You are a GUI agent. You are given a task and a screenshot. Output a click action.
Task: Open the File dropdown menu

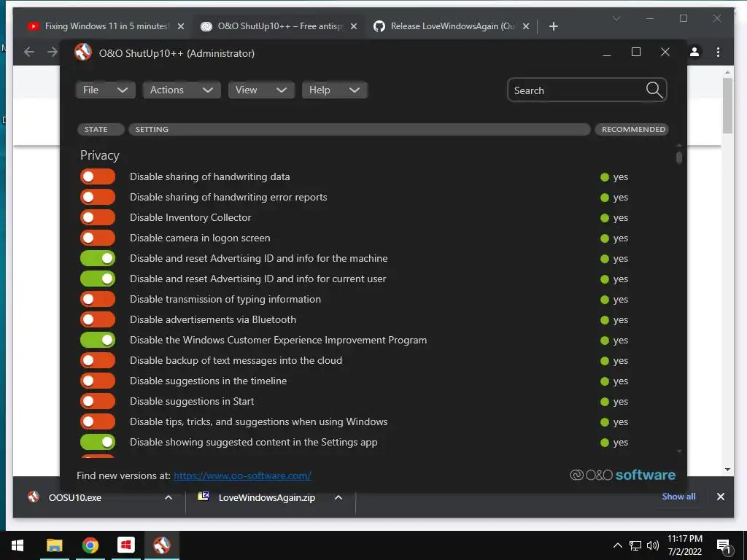[x=105, y=90]
